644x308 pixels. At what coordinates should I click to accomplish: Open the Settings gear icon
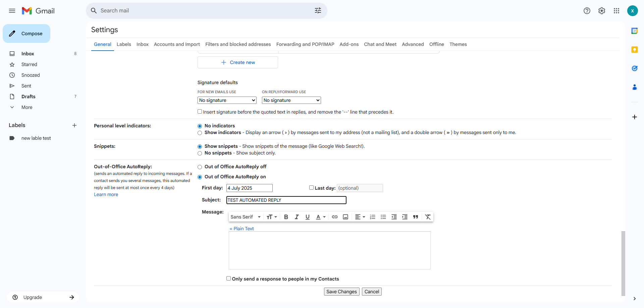(x=602, y=11)
